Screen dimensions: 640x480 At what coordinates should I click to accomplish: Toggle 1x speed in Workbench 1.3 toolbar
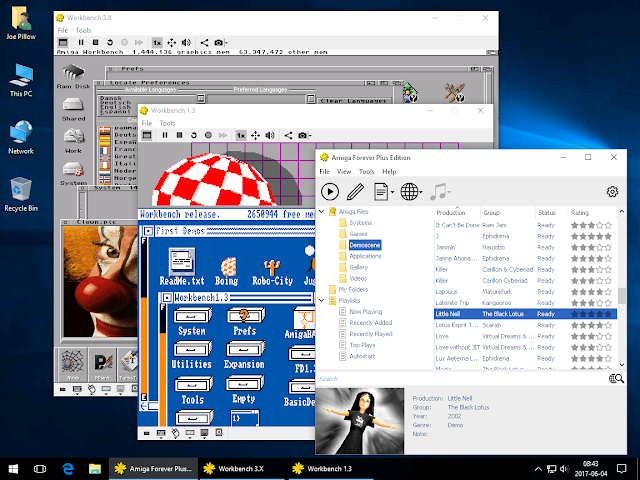[x=241, y=135]
